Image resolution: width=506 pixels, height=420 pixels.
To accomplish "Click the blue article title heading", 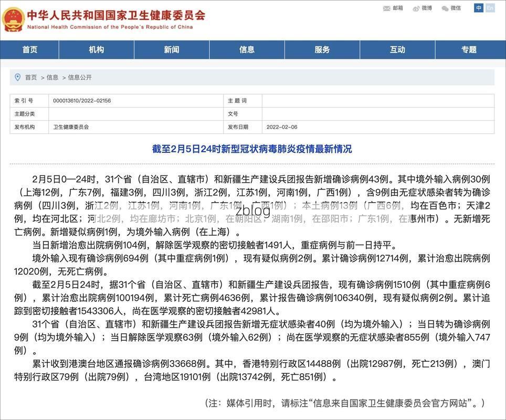I will [x=252, y=149].
